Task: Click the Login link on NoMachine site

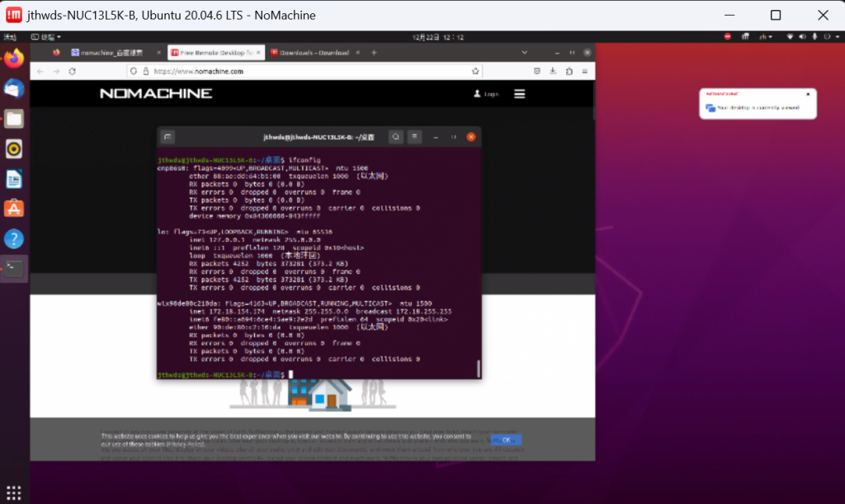Action: [487, 94]
